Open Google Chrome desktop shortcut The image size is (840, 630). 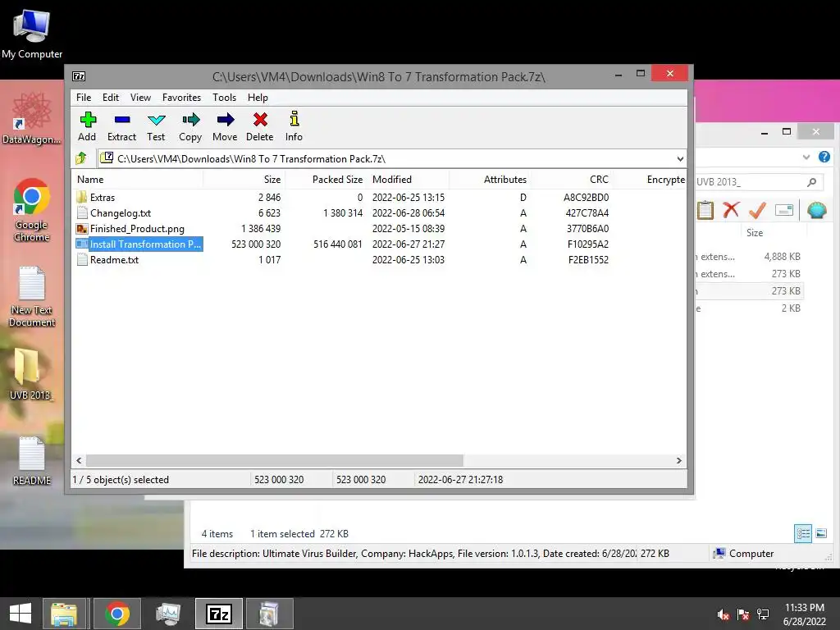point(32,210)
